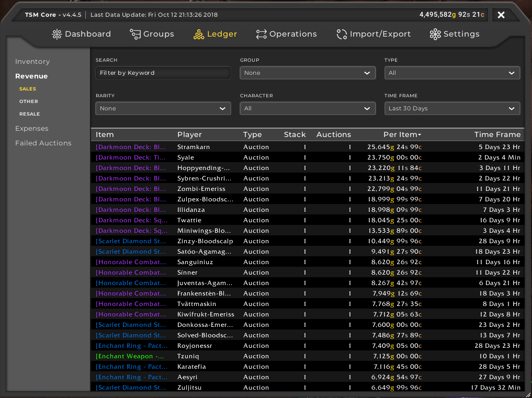Expand the Group dropdown
The width and height of the screenshot is (532, 398).
click(x=308, y=73)
